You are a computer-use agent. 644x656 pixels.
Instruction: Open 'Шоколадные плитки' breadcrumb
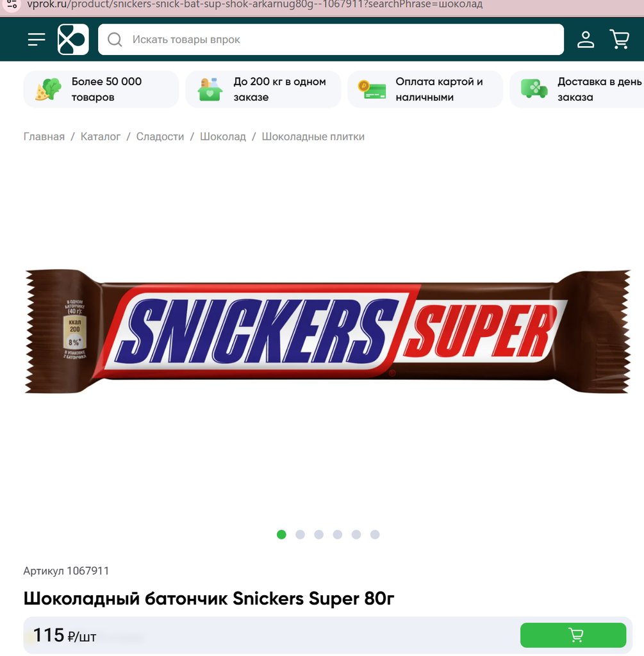(x=313, y=137)
